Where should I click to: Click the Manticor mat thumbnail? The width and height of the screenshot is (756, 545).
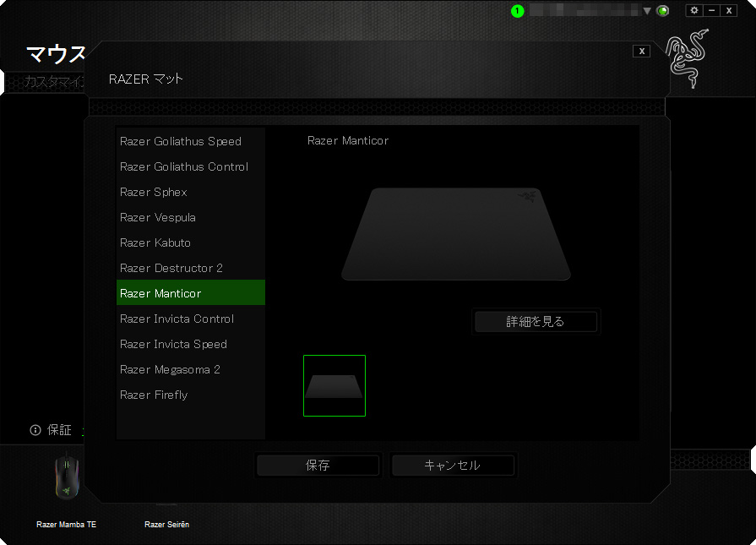tap(334, 386)
